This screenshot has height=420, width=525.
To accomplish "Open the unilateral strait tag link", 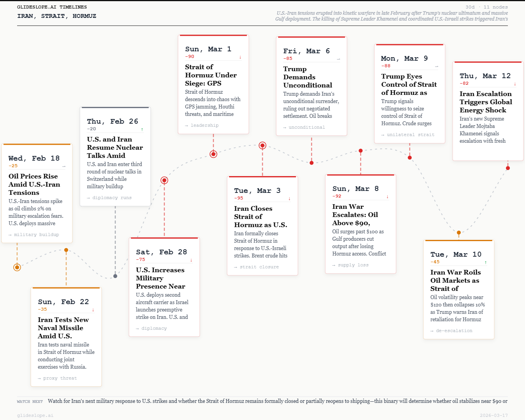I will point(408,135).
